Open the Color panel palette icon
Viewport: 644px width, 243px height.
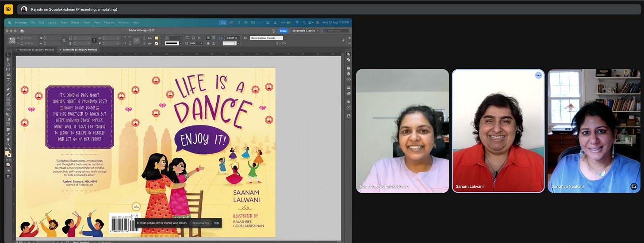tap(349, 93)
